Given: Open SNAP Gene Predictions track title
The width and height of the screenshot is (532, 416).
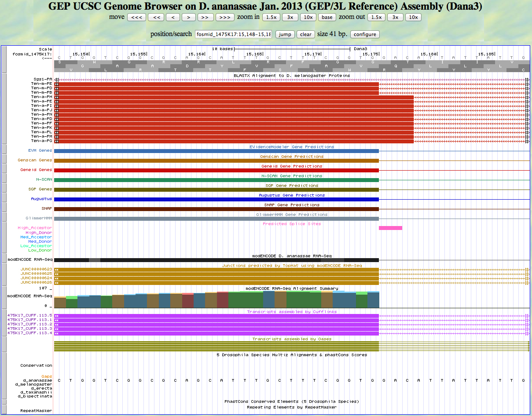Looking at the screenshot, I should [x=292, y=205].
